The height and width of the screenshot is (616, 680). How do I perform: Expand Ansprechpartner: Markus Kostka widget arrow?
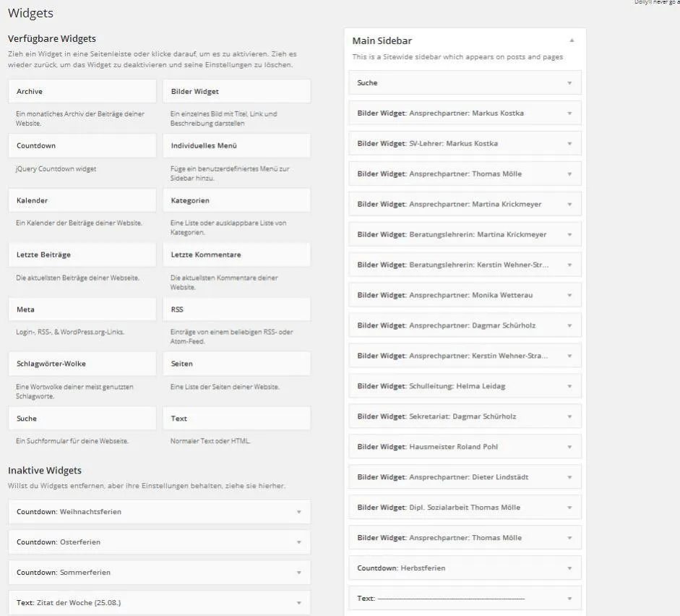tap(569, 114)
